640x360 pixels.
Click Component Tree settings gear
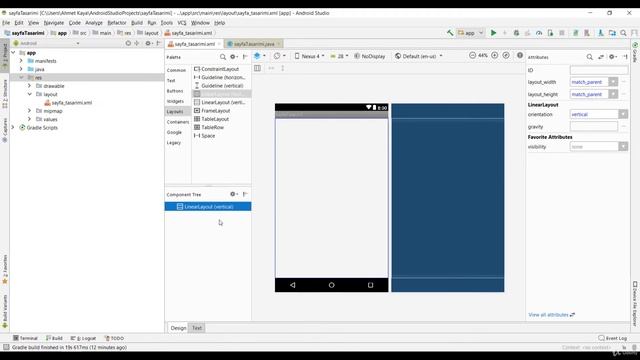point(233,194)
